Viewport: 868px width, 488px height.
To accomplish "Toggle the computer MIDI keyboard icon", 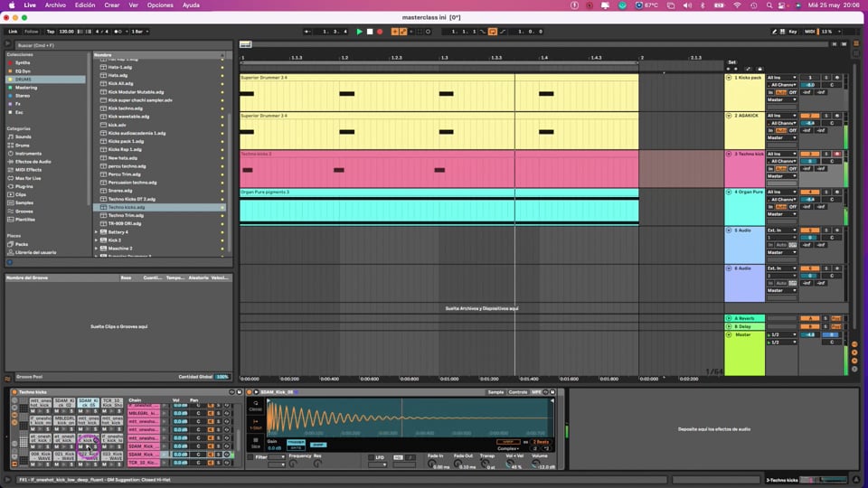I will point(782,32).
